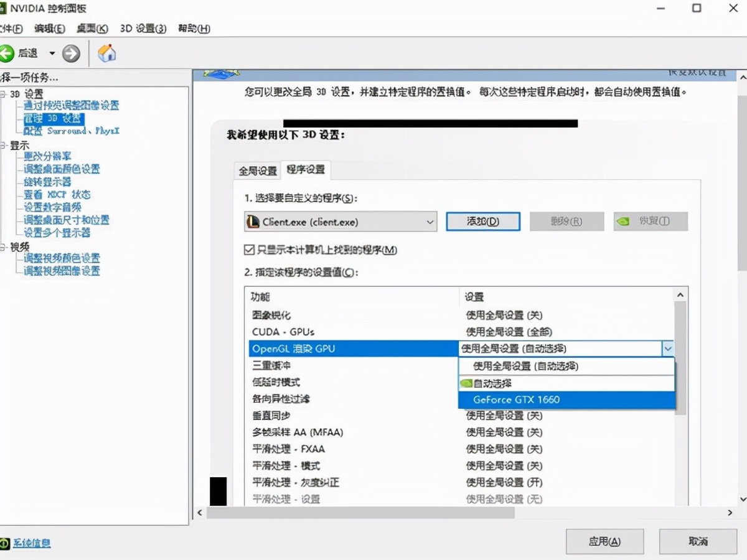
Task: Click the Home icon in the toolbar
Action: pos(106,53)
